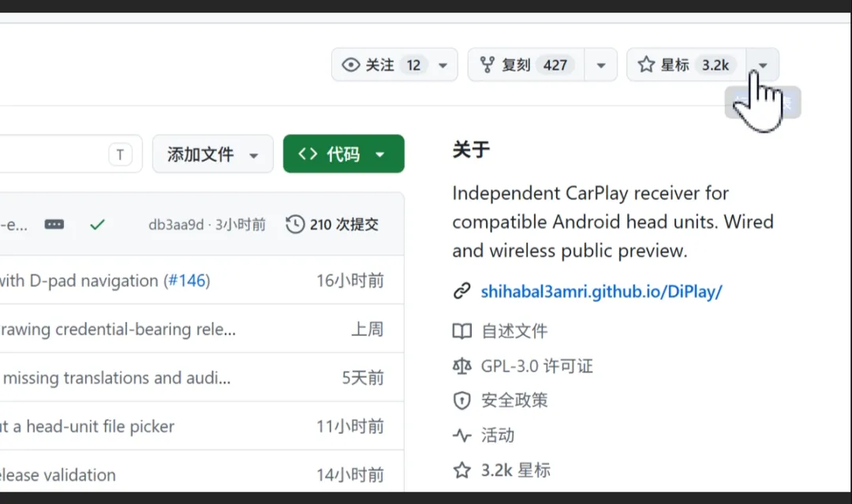Open the 安全政策 security policy link
852x504 pixels.
pos(514,401)
